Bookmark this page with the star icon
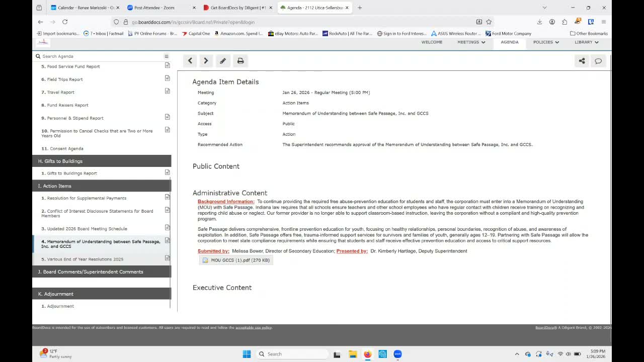 489,22
